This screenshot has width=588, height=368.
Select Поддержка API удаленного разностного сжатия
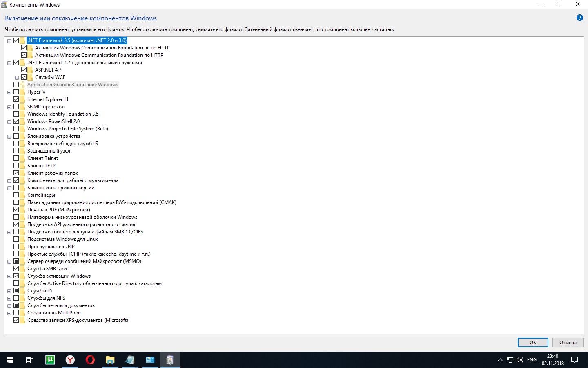[81, 224]
